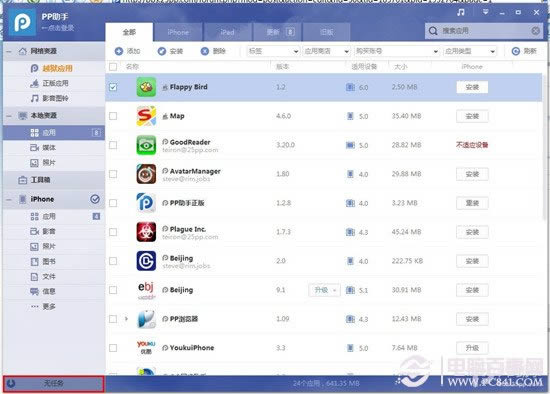This screenshot has height=394, width=550.
Task: Check the PP浏览器 row checkbox
Action: point(113,319)
